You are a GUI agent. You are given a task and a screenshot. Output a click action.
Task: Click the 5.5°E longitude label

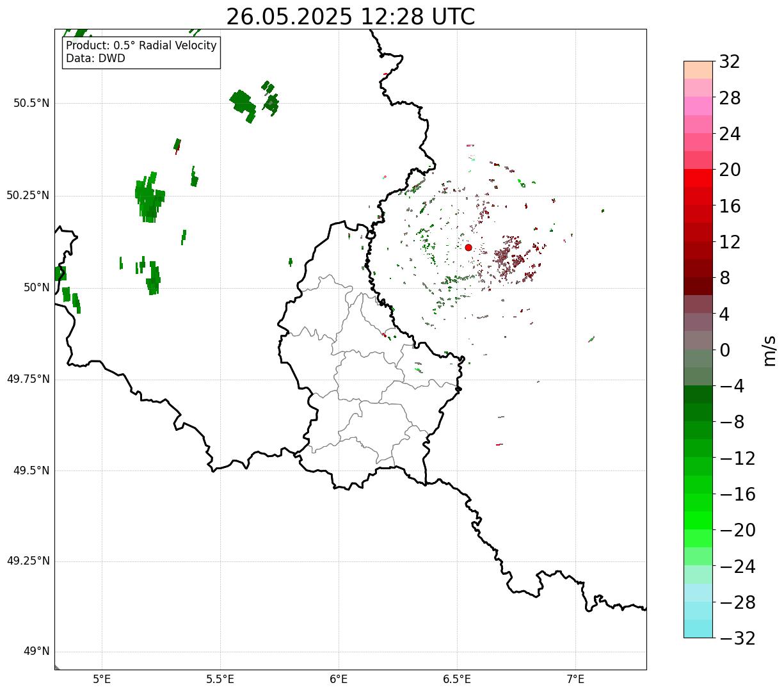(220, 679)
